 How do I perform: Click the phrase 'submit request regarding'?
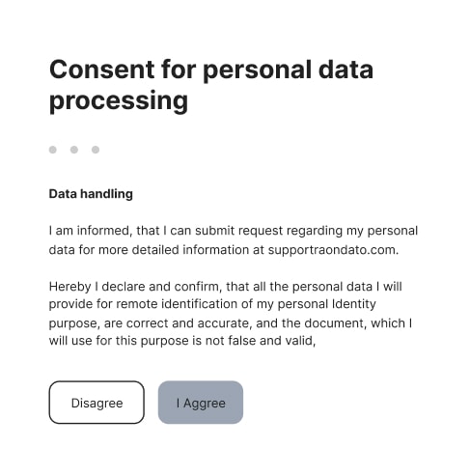click(x=268, y=231)
